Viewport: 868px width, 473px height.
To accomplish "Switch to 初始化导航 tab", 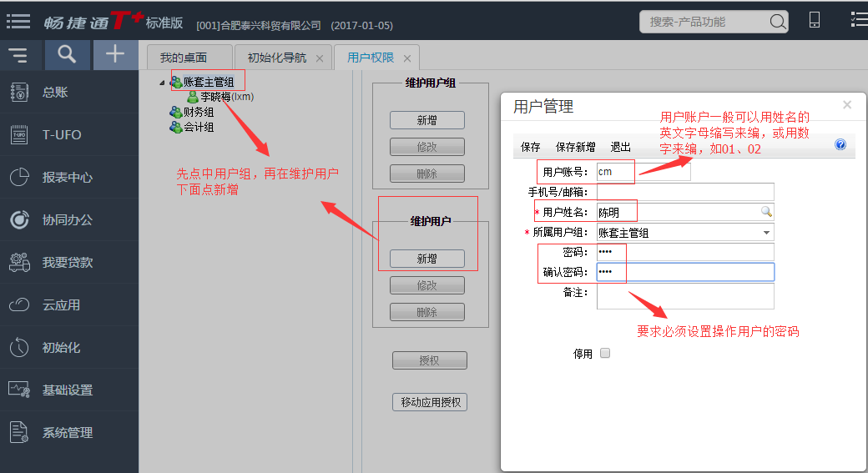I will point(276,58).
